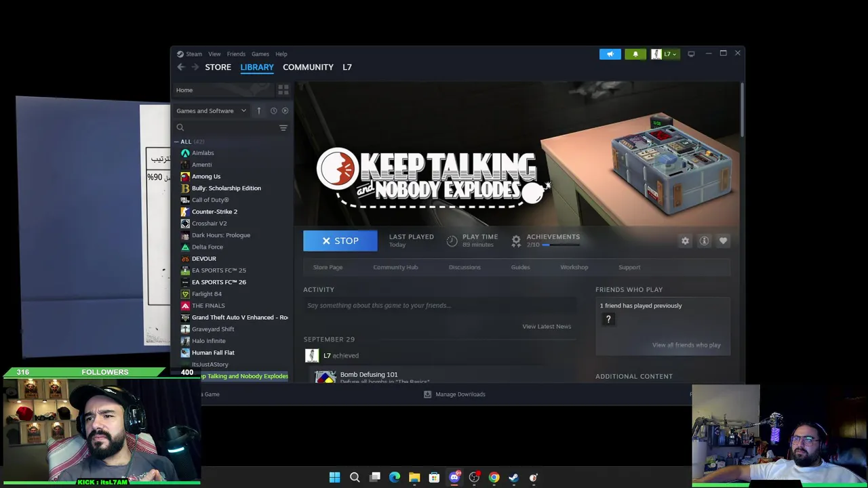Screen dimensions: 868x488
Task: Open the Games and Software dropdown
Action: point(212,110)
